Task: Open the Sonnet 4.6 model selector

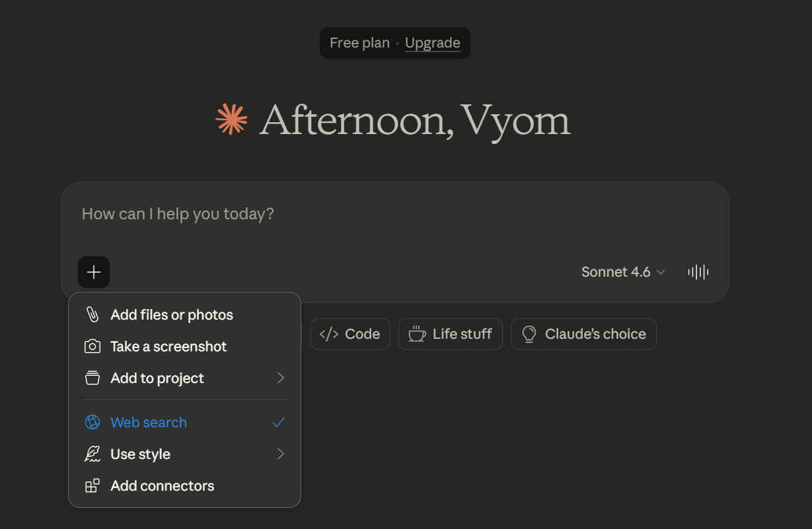Action: [x=622, y=272]
